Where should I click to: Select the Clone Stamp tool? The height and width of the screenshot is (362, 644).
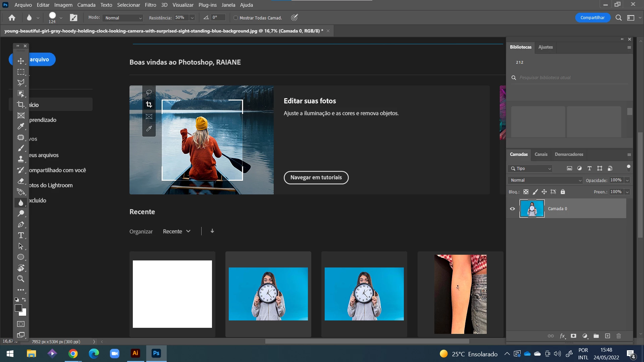coord(21,159)
